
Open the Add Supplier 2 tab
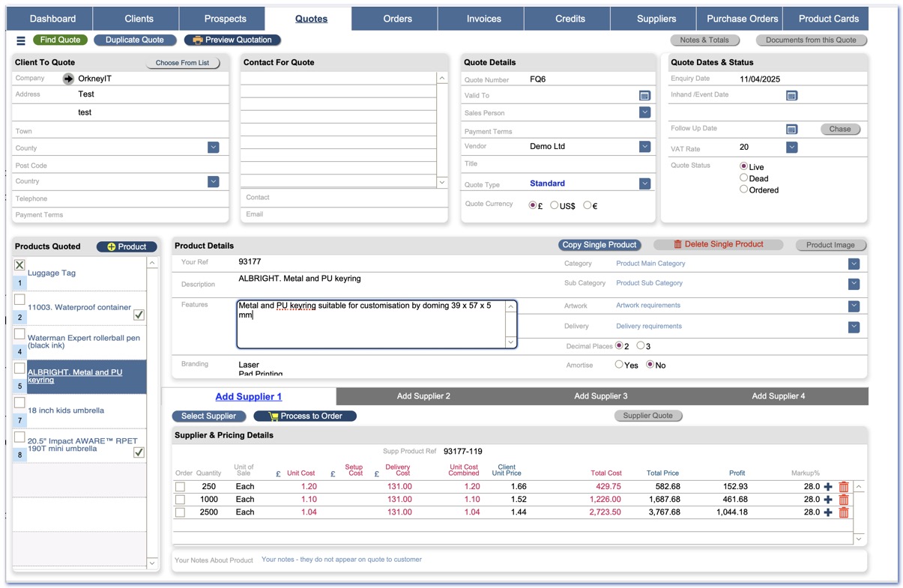(x=423, y=396)
